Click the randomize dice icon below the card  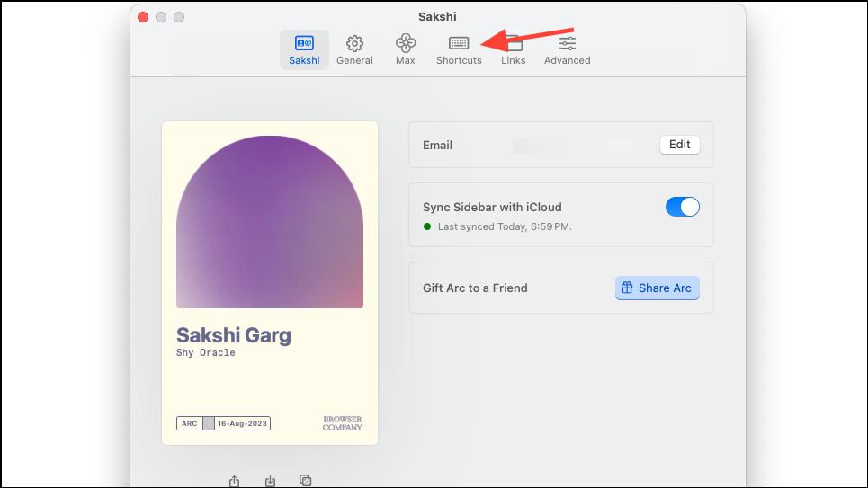click(305, 480)
